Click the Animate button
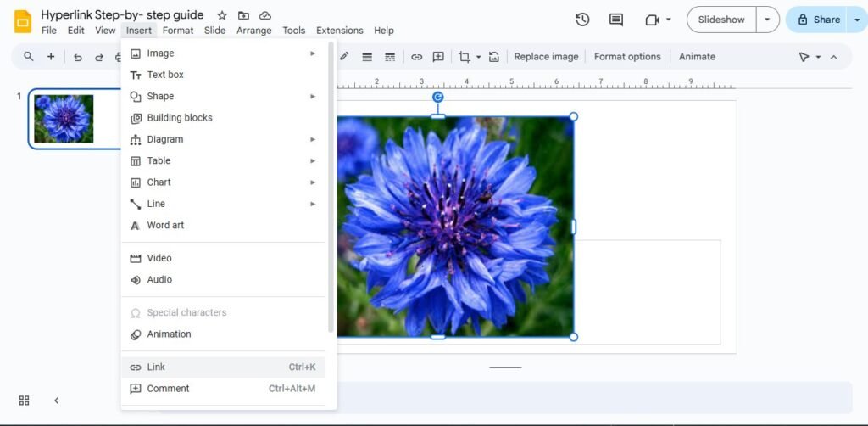868x426 pixels. tap(697, 57)
